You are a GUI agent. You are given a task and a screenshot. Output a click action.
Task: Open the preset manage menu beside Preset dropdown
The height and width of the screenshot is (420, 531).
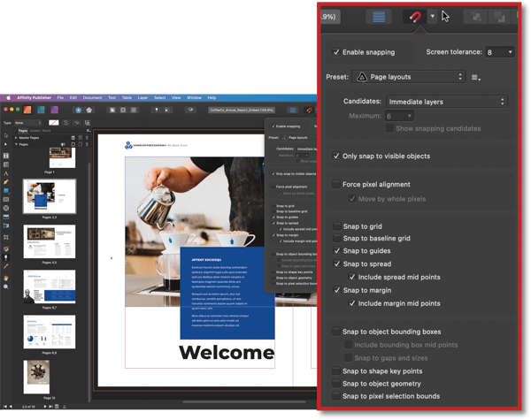pos(476,78)
